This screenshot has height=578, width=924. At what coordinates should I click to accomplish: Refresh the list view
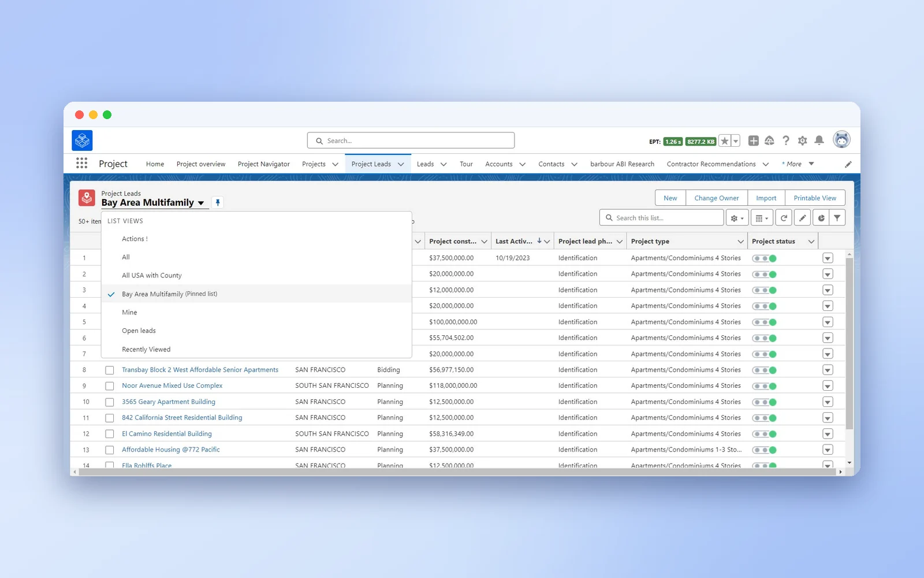784,218
